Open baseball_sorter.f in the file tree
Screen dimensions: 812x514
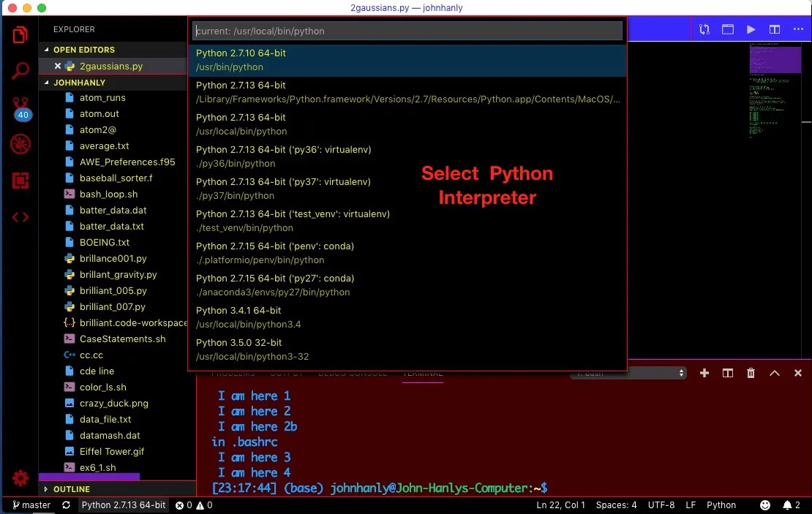pyautogui.click(x=116, y=178)
